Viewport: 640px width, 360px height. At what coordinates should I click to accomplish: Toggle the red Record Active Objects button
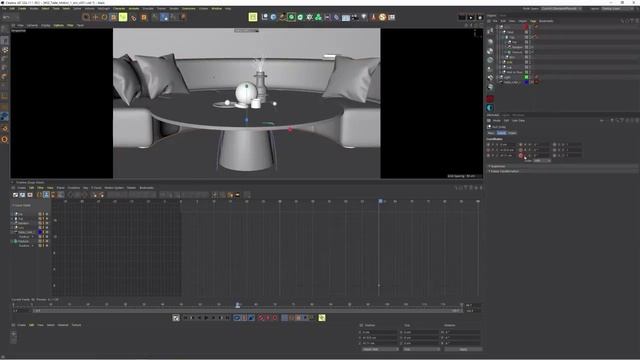261,318
